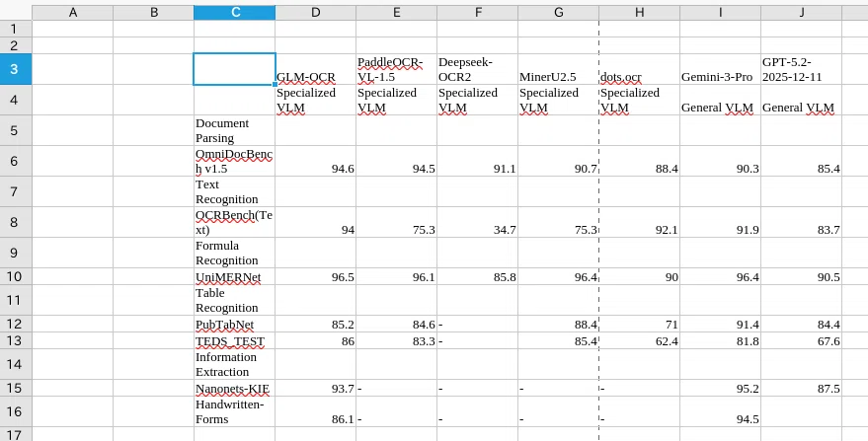Click the 92.1 value cell

(639, 222)
